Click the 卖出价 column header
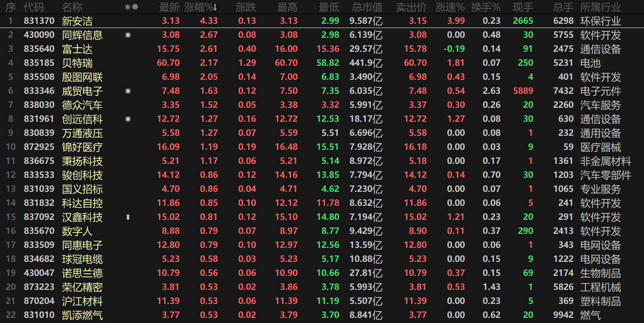Image resolution: width=644 pixels, height=323 pixels. 411,7
